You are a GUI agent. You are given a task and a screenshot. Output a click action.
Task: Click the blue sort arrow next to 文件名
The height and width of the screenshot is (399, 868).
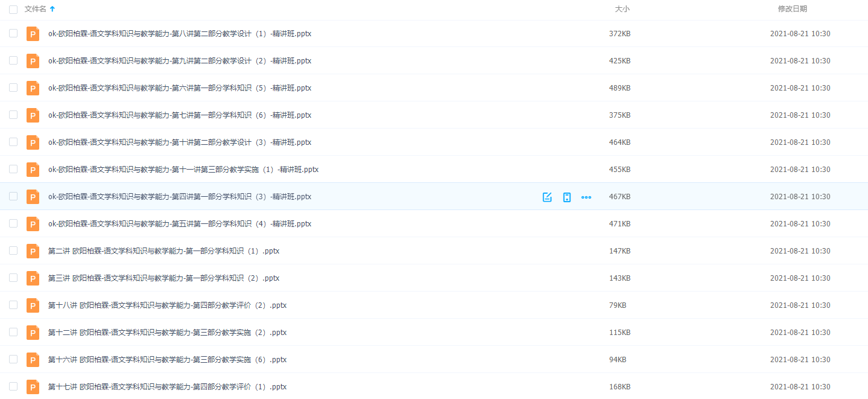(52, 9)
